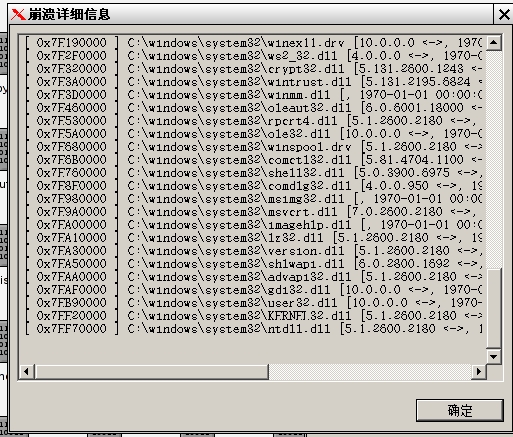The width and height of the screenshot is (513, 437).
Task: Select the comdlg32.dll line
Action: coord(253,186)
